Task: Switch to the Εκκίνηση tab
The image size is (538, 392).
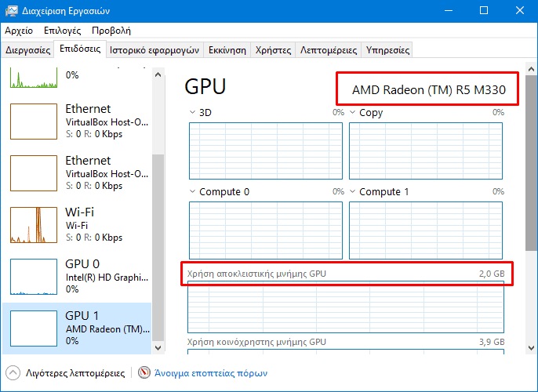Action: [x=227, y=50]
